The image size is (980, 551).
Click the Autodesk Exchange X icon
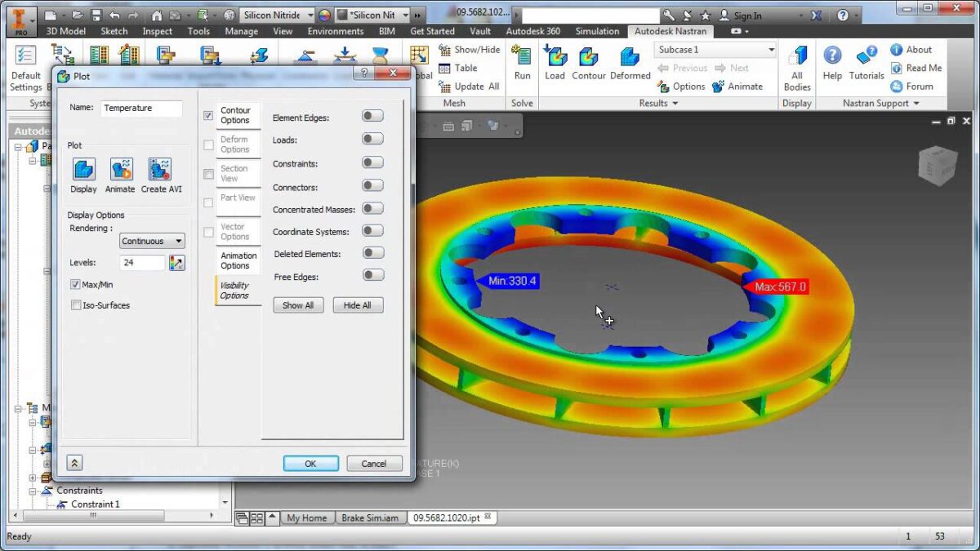coord(816,15)
